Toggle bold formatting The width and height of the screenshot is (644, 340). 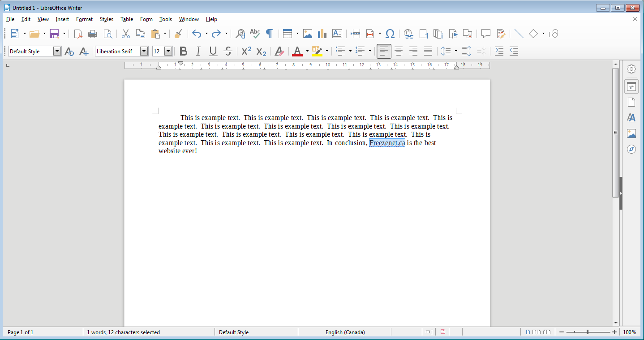[183, 52]
